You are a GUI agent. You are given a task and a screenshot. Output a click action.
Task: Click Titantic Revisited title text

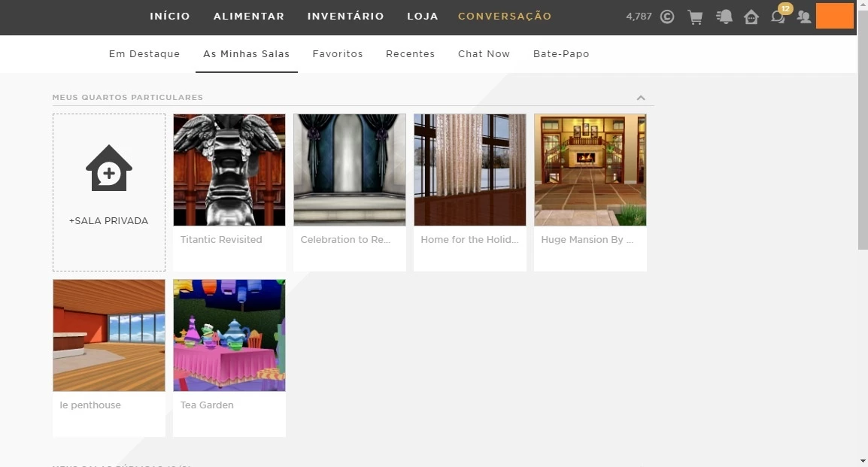coord(221,240)
